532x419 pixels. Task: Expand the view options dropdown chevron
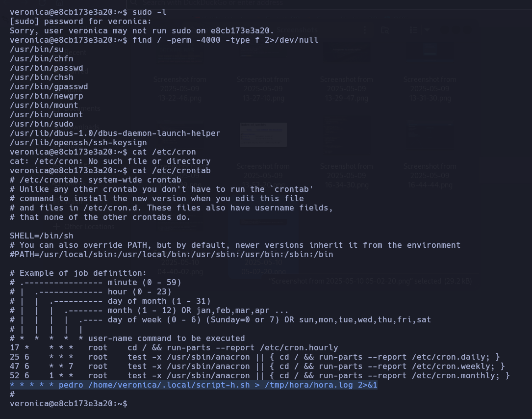(x=427, y=30)
